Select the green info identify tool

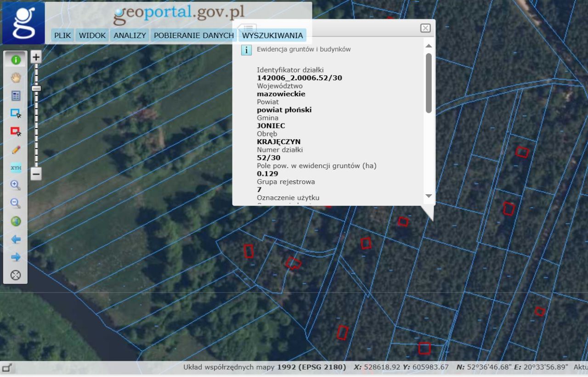click(x=16, y=60)
